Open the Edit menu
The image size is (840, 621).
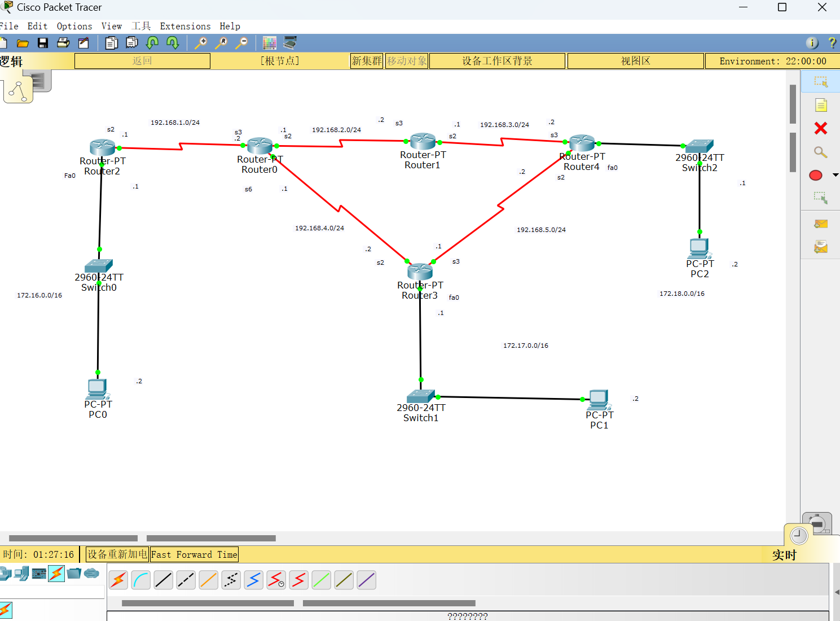pyautogui.click(x=37, y=26)
